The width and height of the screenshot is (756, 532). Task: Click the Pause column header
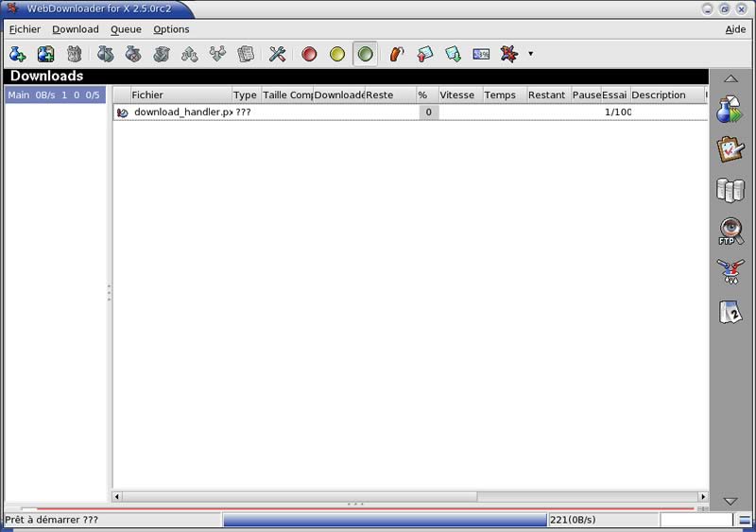pyautogui.click(x=586, y=95)
